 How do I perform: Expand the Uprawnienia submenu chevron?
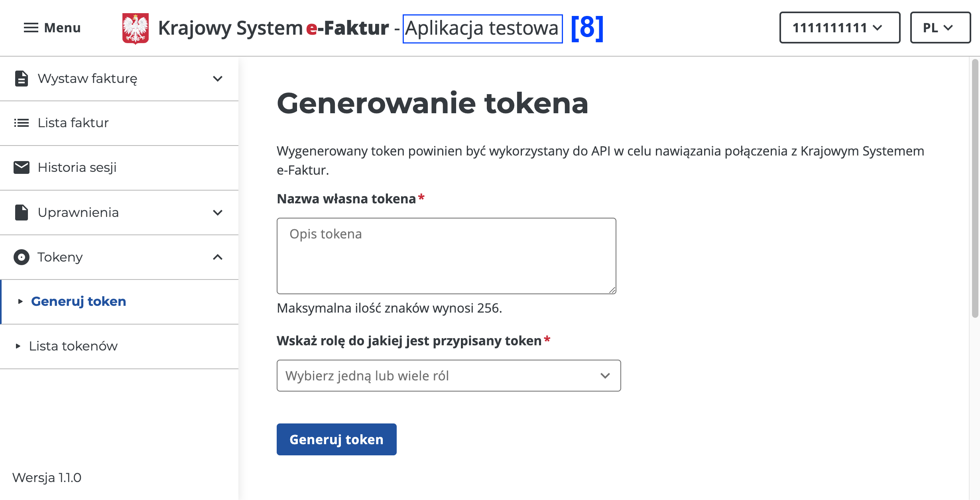(x=218, y=213)
